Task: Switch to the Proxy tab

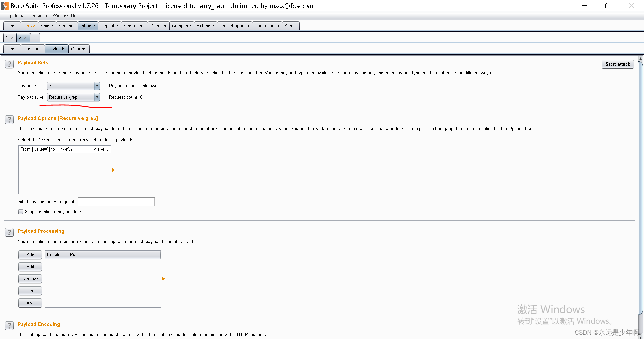Action: pos(29,26)
